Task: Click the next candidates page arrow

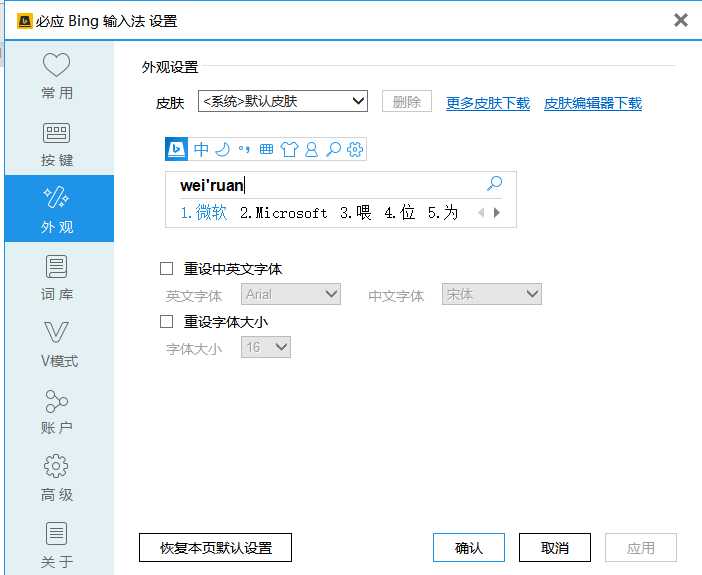Action: (x=497, y=213)
